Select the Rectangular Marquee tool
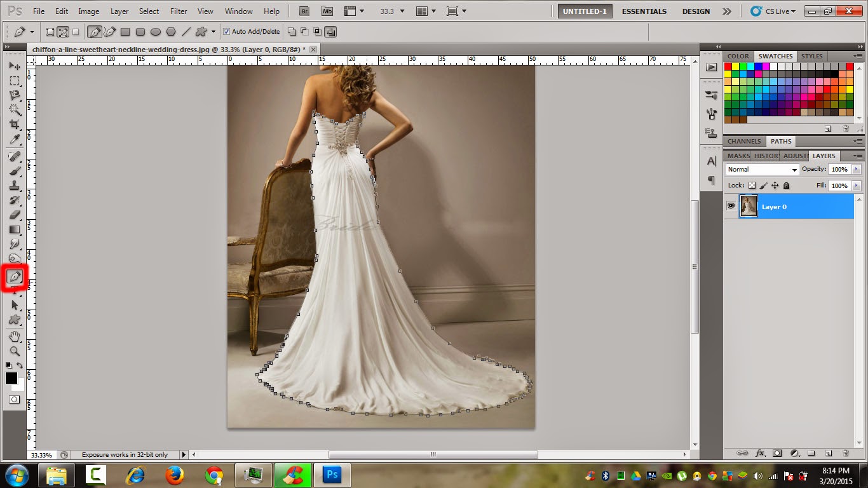868x488 pixels. coord(14,81)
